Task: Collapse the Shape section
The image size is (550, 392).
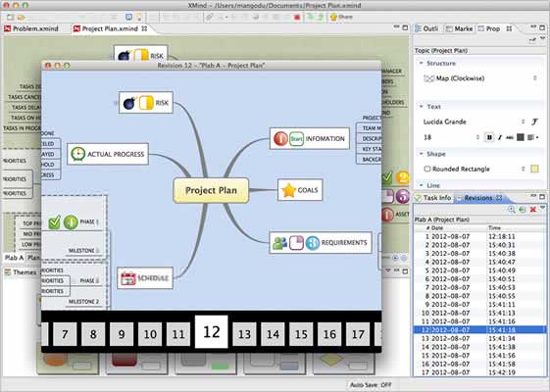Action: (x=422, y=154)
